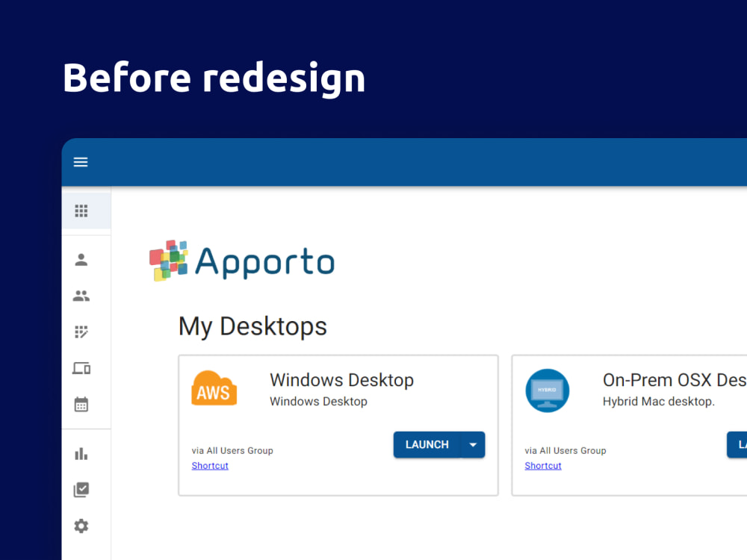Open the bar chart analytics icon
The image size is (747, 560).
pos(81,454)
